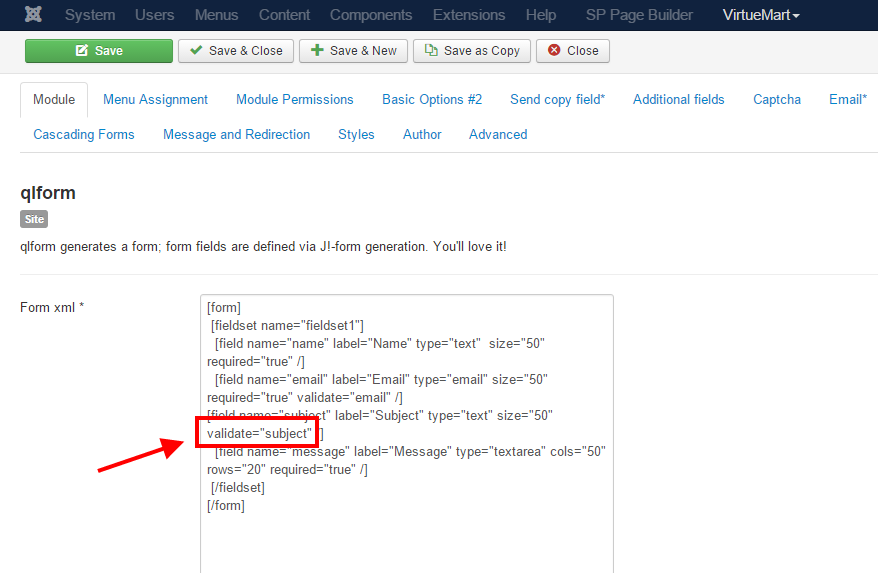Open the Advanced tab
The width and height of the screenshot is (878, 573).
pos(497,135)
